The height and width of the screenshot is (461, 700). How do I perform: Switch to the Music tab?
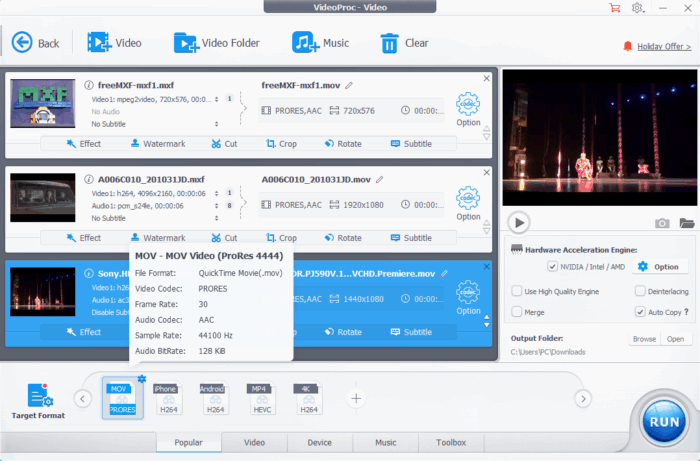[x=386, y=442]
